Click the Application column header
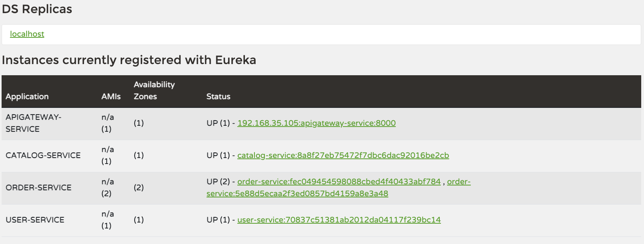This screenshot has width=644, height=244. point(27,96)
